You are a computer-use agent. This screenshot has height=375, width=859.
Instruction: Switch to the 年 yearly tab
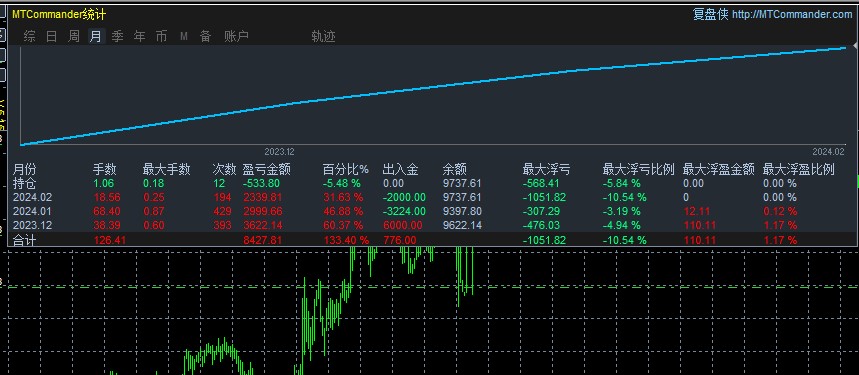click(140, 37)
